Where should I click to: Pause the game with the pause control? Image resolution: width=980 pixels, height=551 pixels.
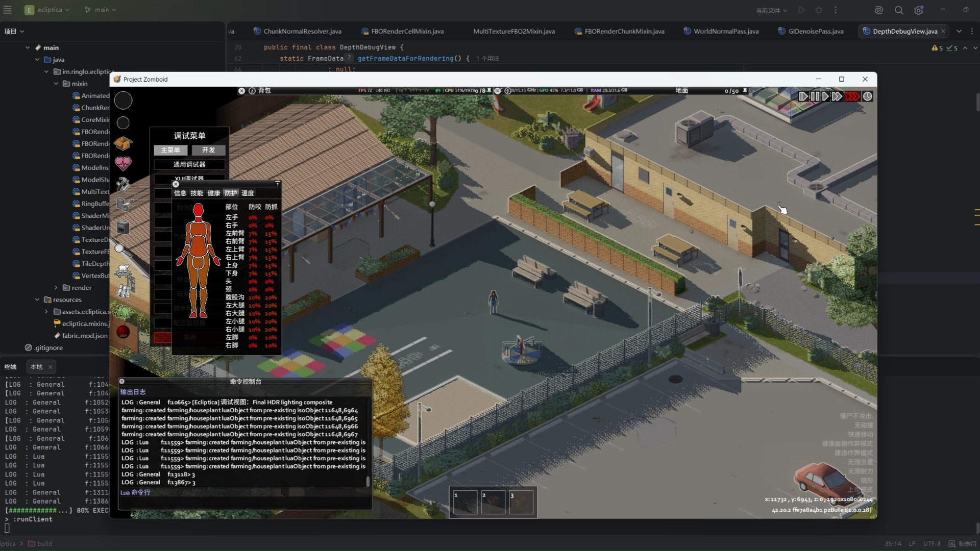815,96
